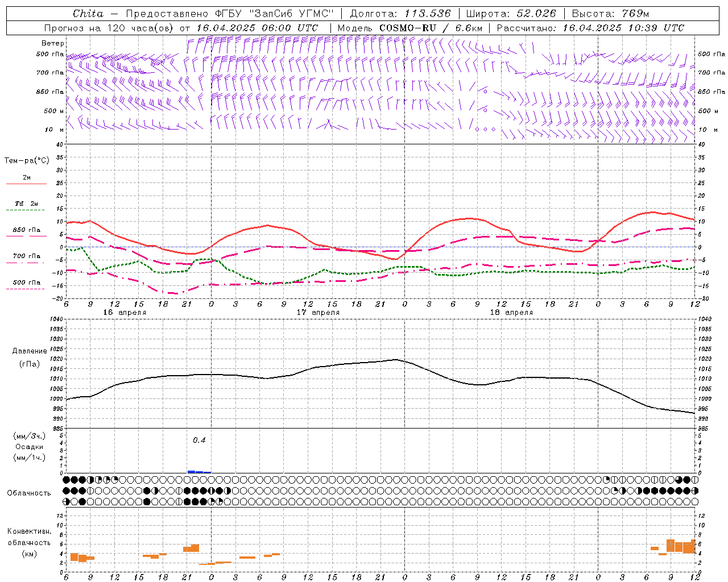Click the "Осадки" precipitation panel label
The image size is (728, 582).
click(30, 447)
